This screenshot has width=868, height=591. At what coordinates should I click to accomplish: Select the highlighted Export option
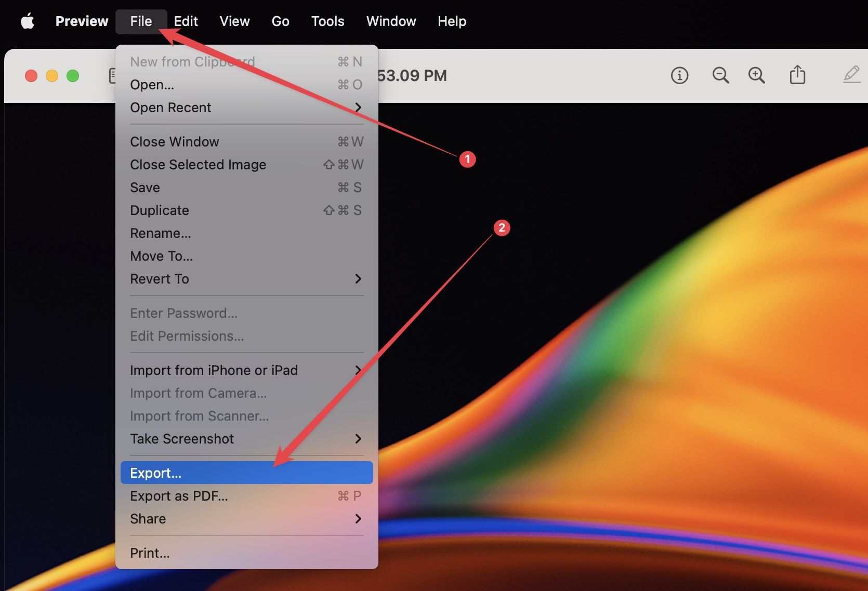click(155, 473)
